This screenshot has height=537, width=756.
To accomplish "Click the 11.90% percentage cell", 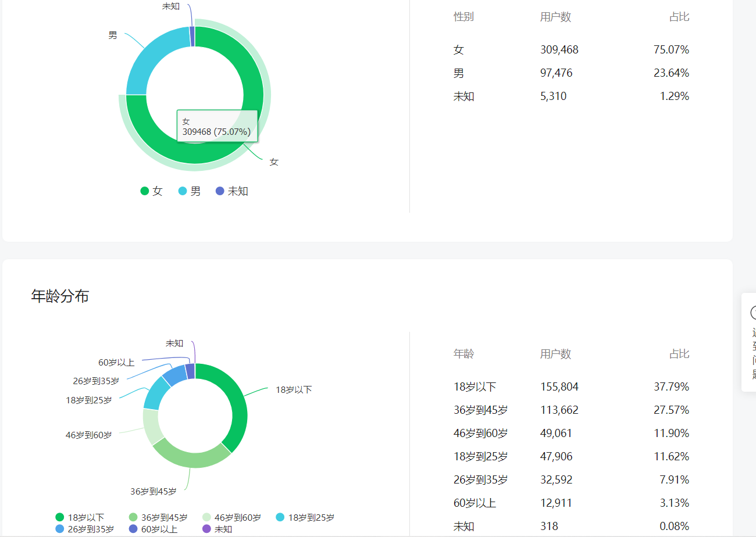I will [671, 434].
